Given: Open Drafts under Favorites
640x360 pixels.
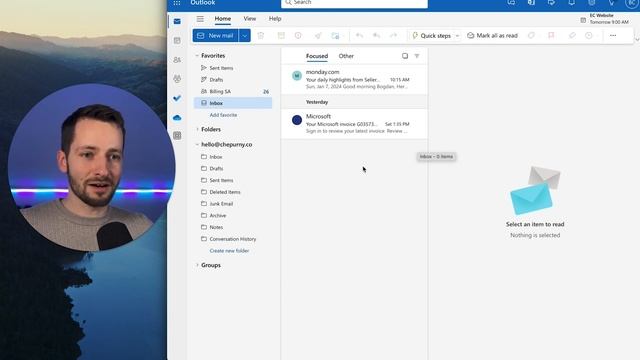Looking at the screenshot, I should (x=233, y=80).
